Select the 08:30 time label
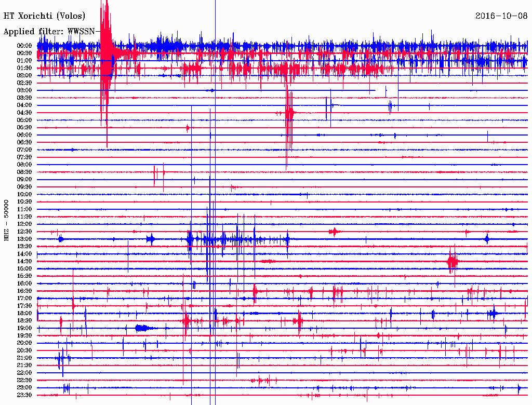Viewport: 532px width, 405px height. coord(24,172)
